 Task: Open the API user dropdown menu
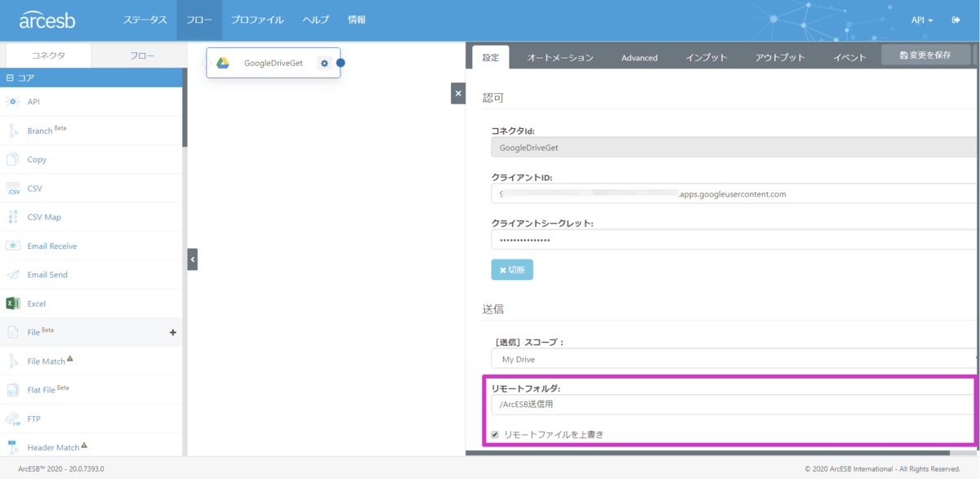[922, 20]
